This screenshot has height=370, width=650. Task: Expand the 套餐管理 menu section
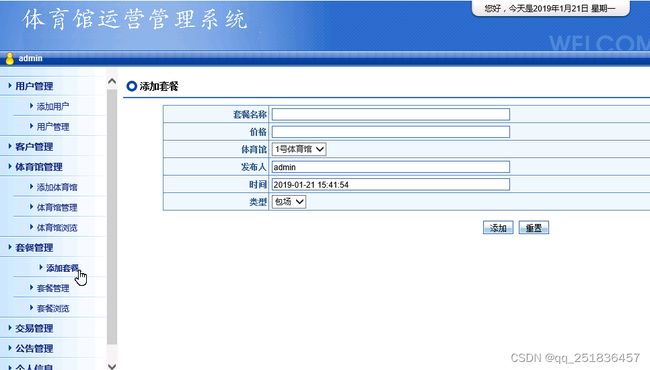(34, 248)
